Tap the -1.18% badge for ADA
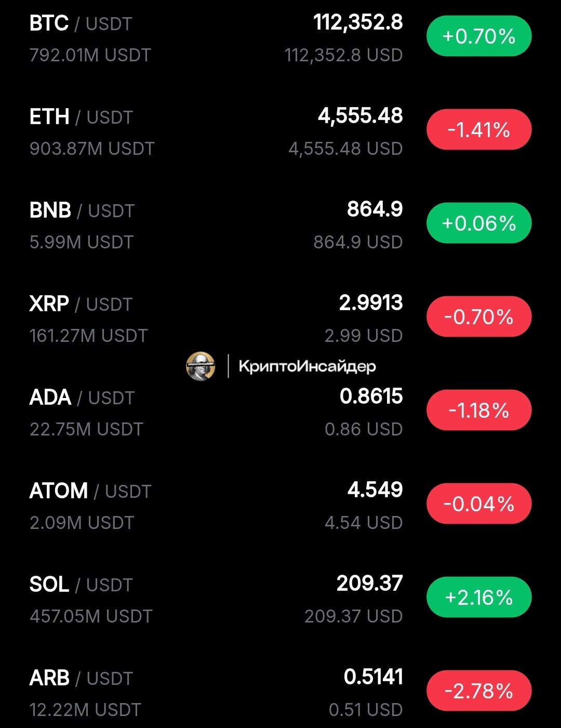 tap(479, 411)
